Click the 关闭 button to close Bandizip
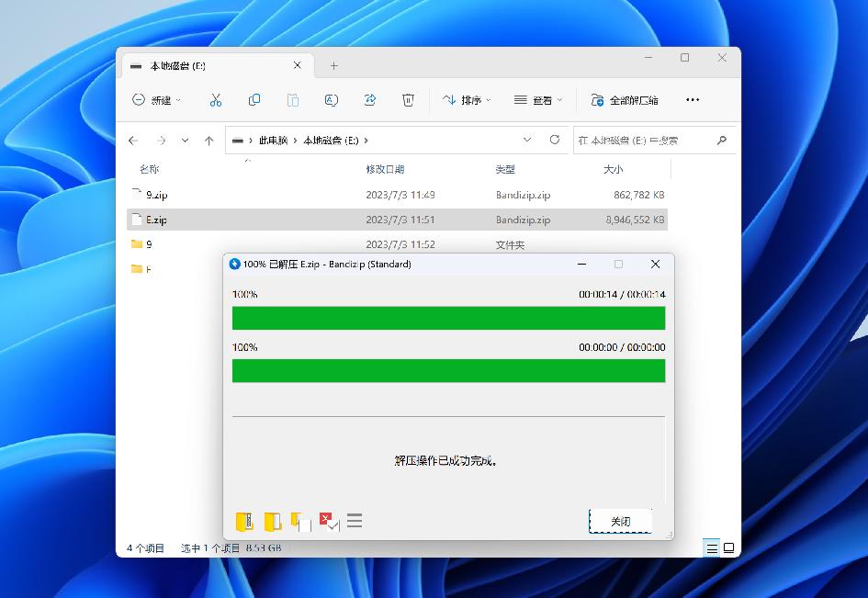 620,520
